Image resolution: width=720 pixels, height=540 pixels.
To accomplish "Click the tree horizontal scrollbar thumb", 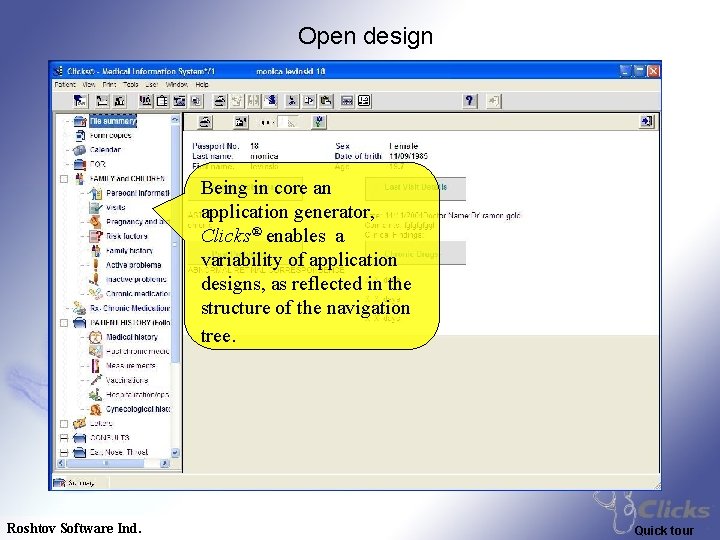I will click(105, 464).
